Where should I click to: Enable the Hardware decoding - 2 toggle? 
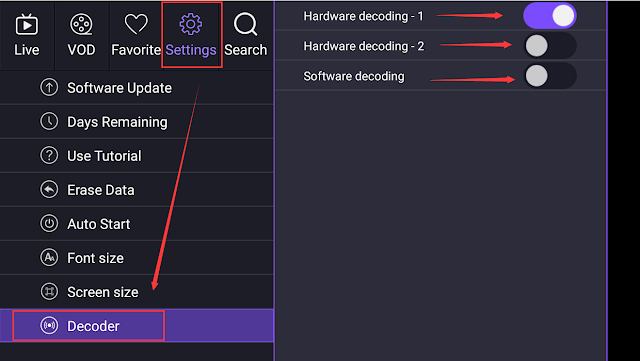[x=550, y=46]
